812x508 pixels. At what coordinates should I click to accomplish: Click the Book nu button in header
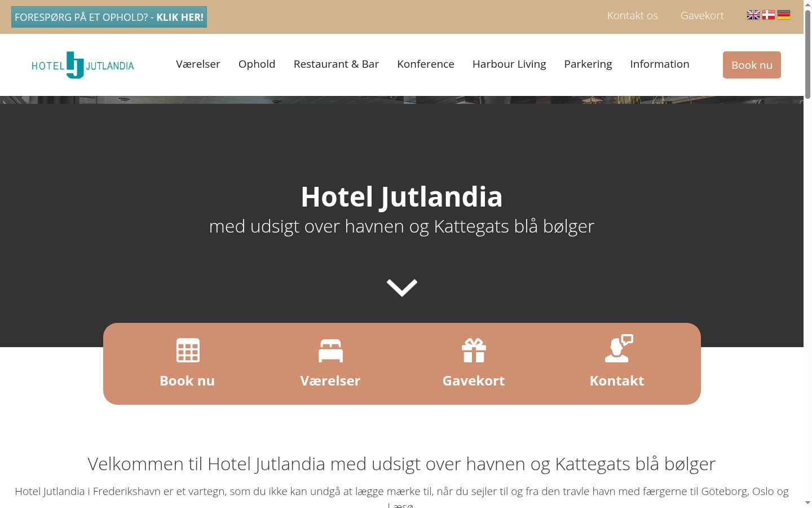tap(752, 65)
